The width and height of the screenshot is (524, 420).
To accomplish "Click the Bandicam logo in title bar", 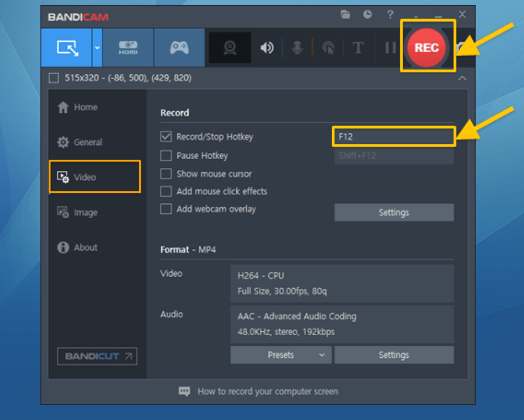I will click(78, 17).
